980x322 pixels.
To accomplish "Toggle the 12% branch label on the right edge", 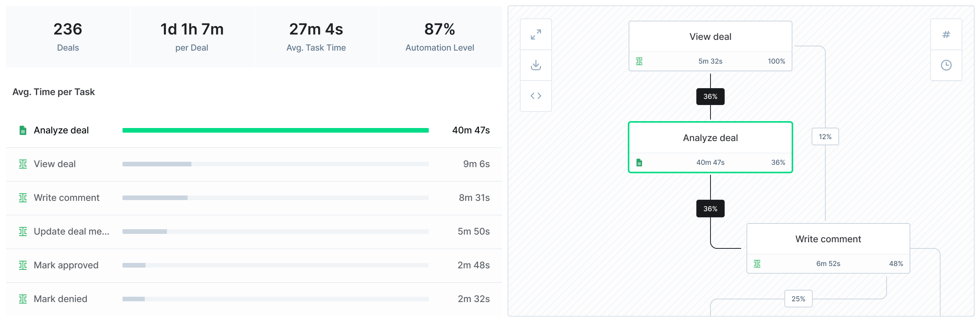I will tap(825, 136).
